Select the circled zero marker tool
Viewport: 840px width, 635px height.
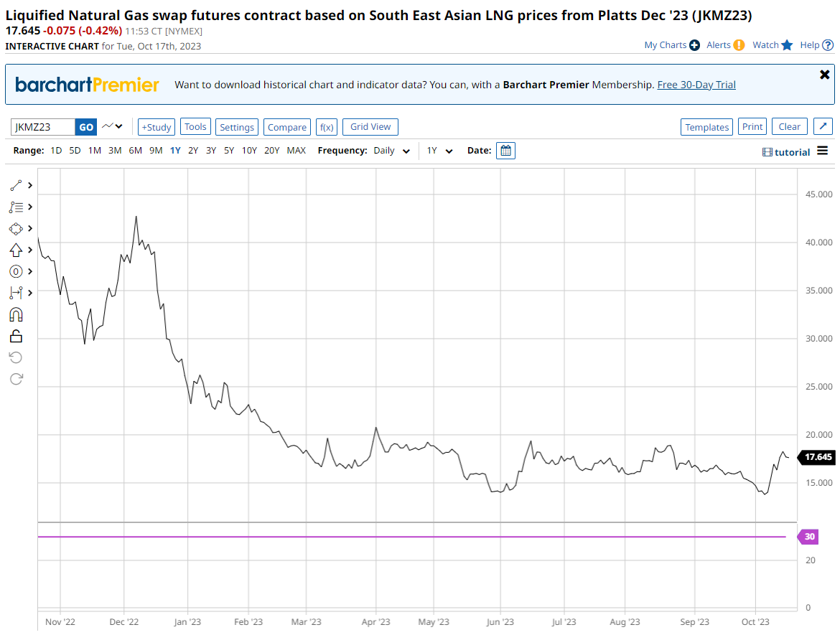click(16, 271)
